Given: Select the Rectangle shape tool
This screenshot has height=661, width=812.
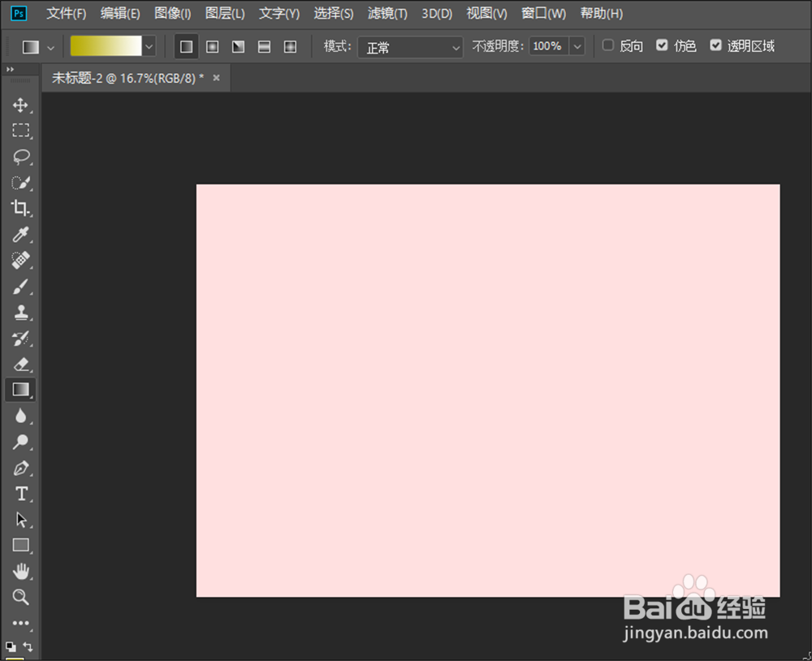Looking at the screenshot, I should point(21,545).
